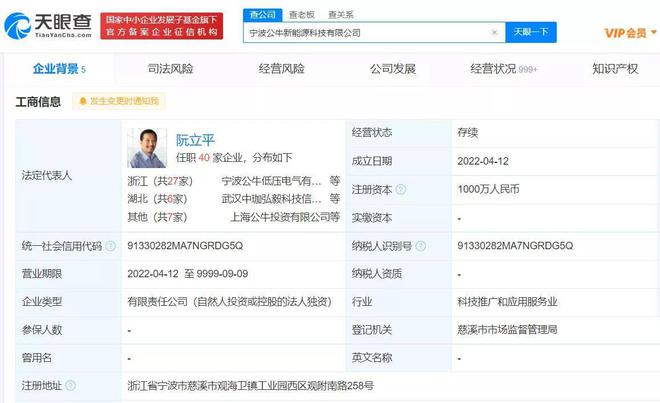The height and width of the screenshot is (403, 660).
Task: Select the taxpayer ID beside 纳税人识别号
Action: (515, 246)
